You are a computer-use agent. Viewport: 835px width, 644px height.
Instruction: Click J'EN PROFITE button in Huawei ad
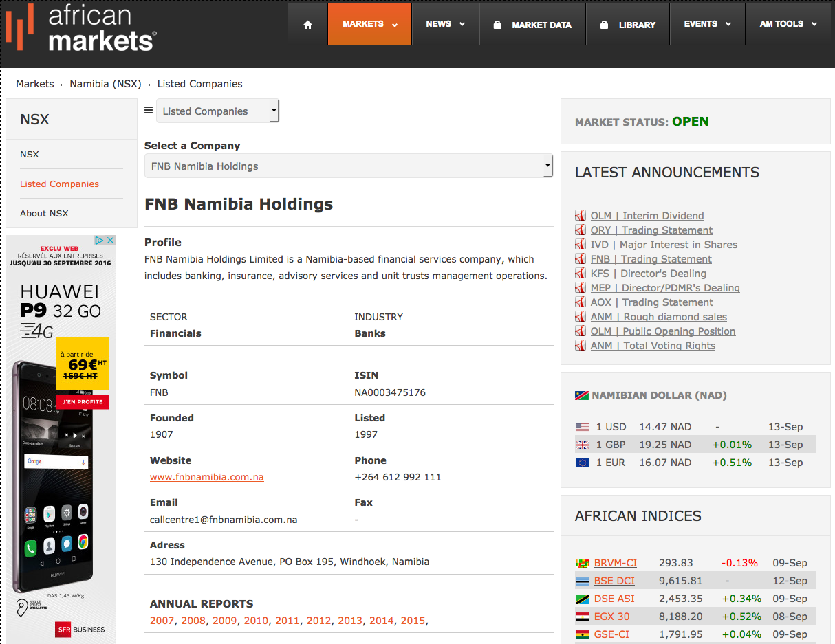(x=83, y=401)
